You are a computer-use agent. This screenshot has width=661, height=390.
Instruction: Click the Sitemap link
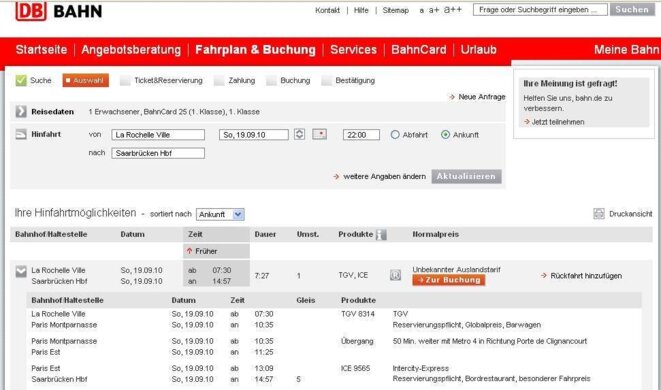pyautogui.click(x=395, y=11)
